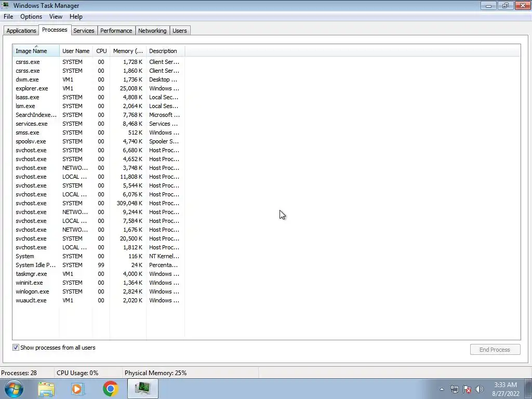Show hidden system tray icons arrow

point(442,389)
